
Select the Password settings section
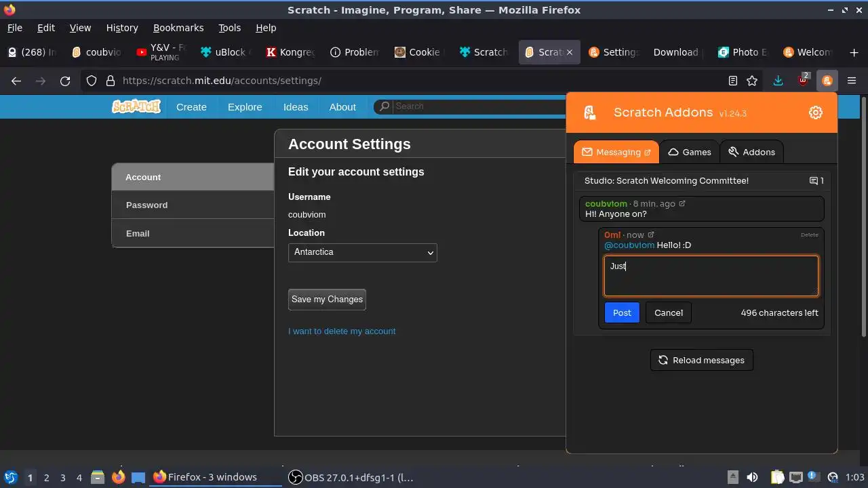pyautogui.click(x=193, y=205)
